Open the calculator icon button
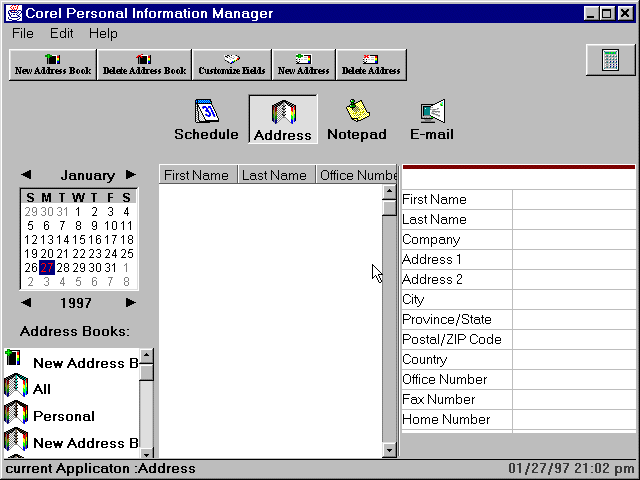This screenshot has height=480, width=640. point(611,60)
